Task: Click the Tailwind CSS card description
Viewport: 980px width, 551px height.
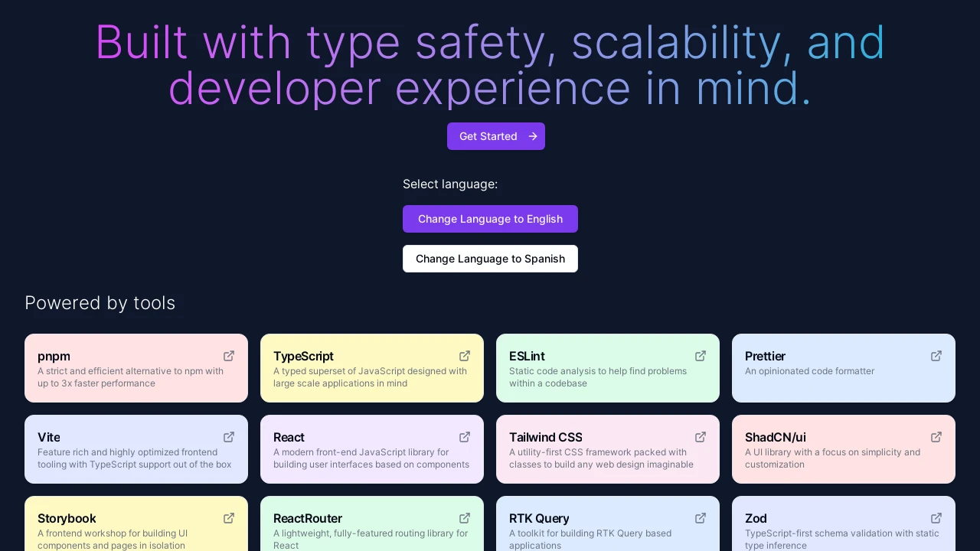Action: click(x=601, y=458)
